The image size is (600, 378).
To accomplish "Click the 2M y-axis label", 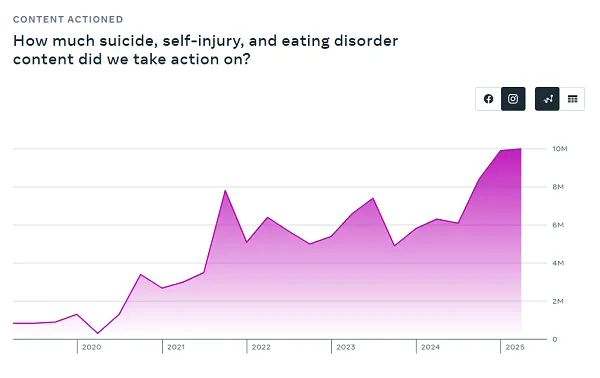I will [558, 301].
